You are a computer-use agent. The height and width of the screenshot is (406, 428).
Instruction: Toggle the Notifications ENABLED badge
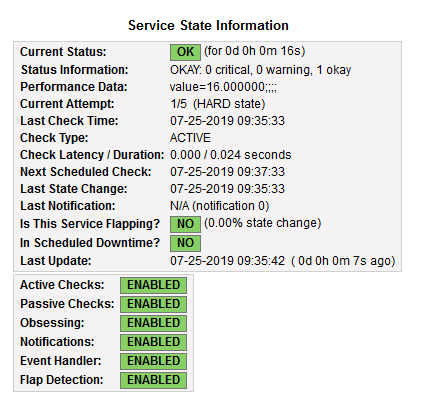pos(153,342)
